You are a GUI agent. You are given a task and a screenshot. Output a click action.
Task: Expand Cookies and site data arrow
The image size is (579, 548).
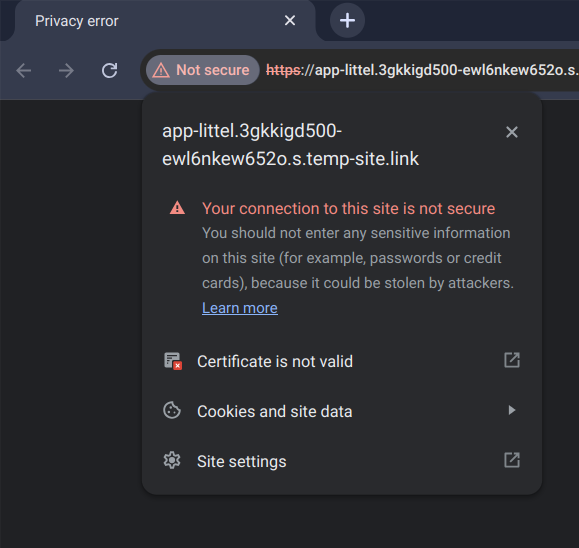click(x=512, y=410)
